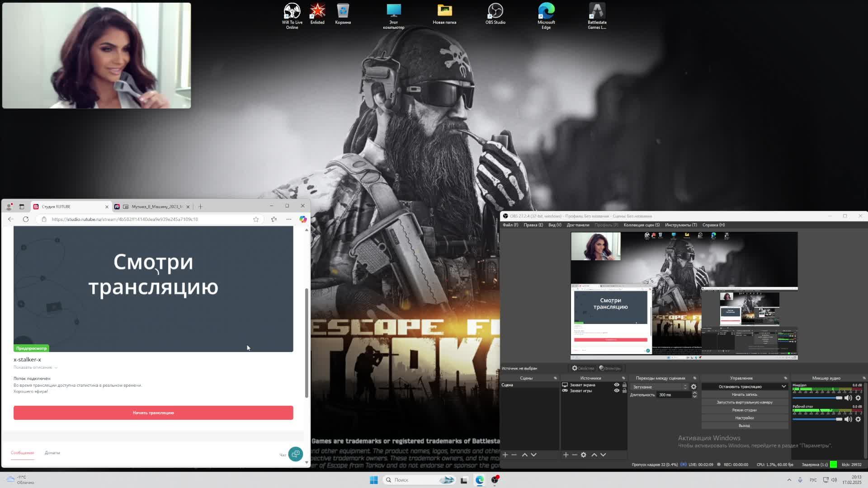The width and height of the screenshot is (868, 488).
Task: Open a new browser tab with plus icon
Action: pyautogui.click(x=200, y=206)
